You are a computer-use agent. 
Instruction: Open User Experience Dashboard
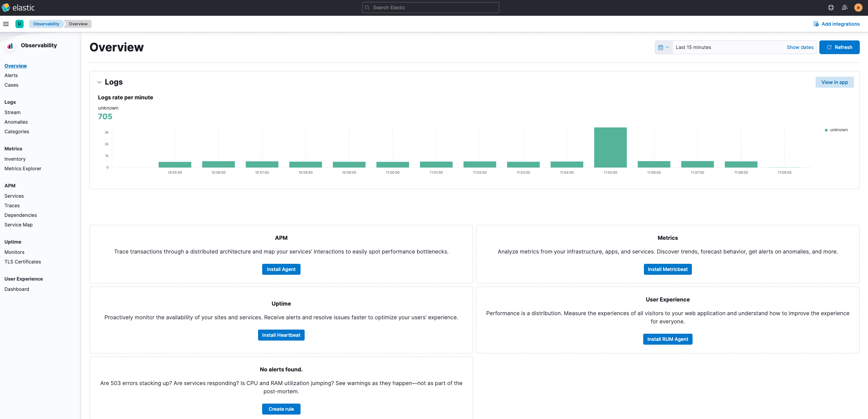(x=17, y=289)
